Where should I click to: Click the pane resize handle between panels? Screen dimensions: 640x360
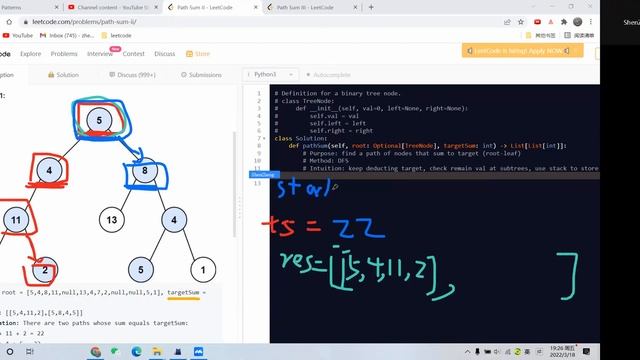pyautogui.click(x=240, y=207)
